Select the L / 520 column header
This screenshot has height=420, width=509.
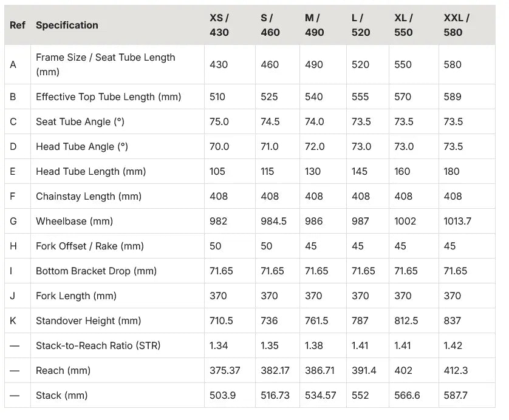click(361, 25)
